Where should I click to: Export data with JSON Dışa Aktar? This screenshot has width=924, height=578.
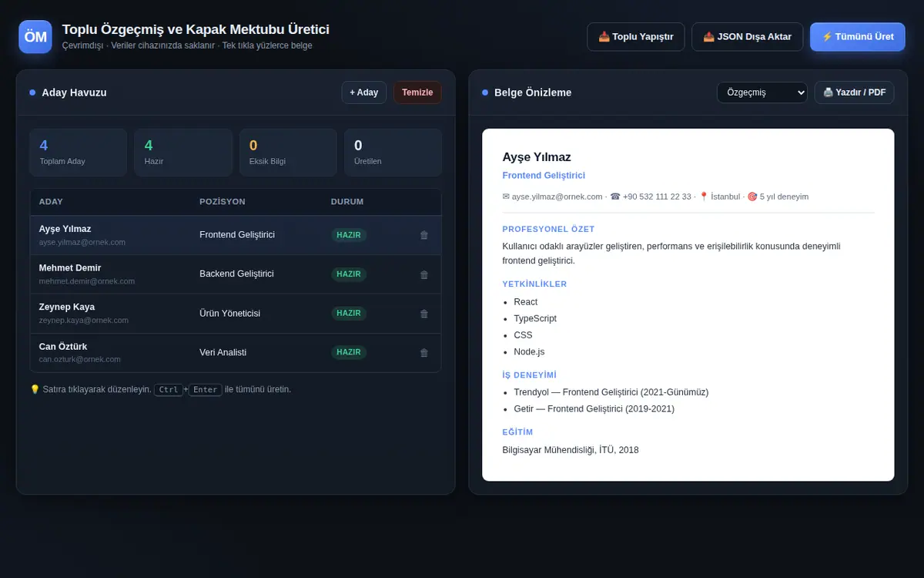748,37
